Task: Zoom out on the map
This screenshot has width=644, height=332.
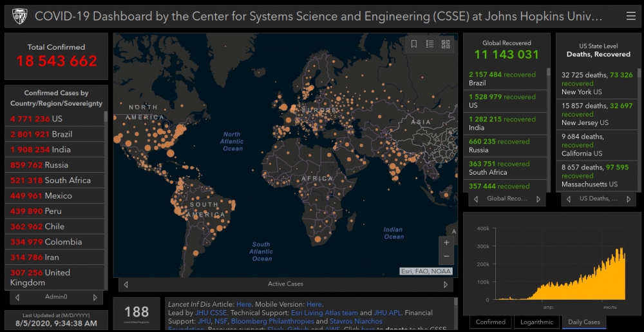Action: 446,257
